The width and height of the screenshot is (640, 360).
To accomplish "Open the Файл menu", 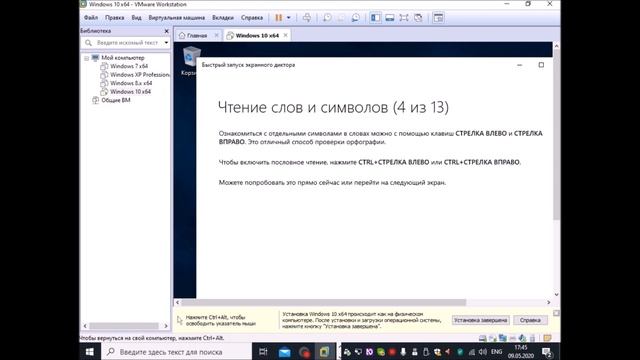I will pos(91,18).
